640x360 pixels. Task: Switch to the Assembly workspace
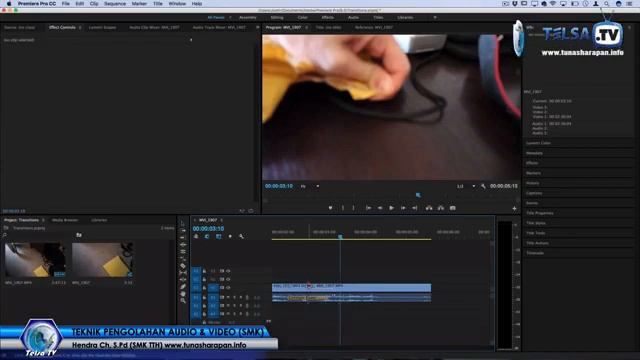pyautogui.click(x=248, y=18)
